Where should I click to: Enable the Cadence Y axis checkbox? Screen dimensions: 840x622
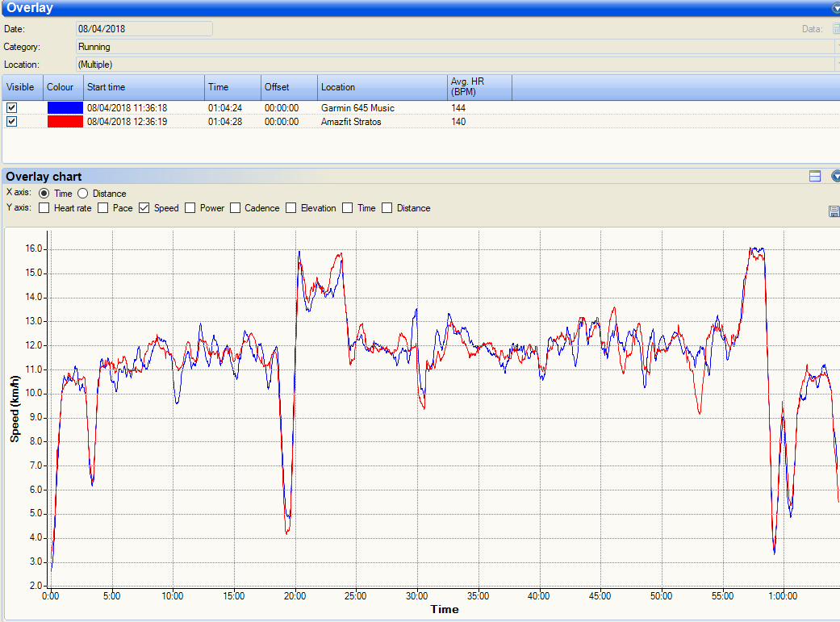click(236, 208)
